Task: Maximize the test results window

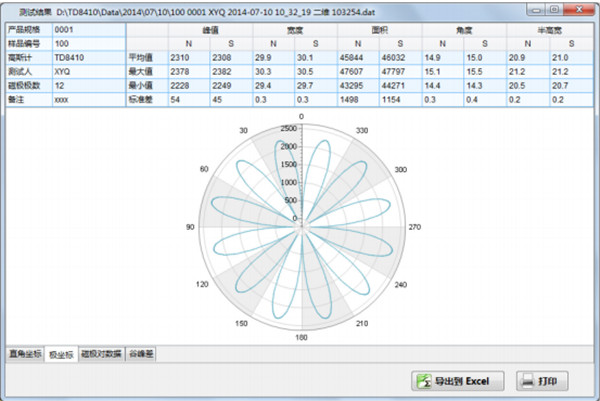Action: point(553,10)
